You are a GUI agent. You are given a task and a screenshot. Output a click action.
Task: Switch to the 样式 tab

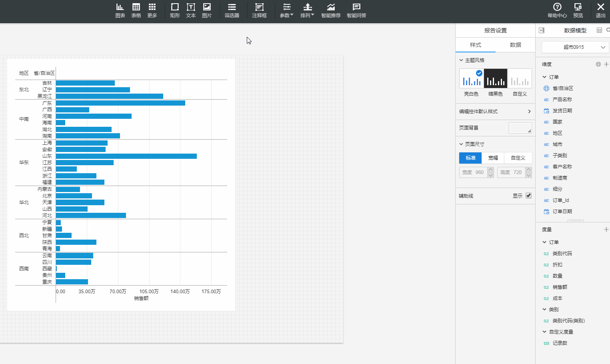(475, 45)
